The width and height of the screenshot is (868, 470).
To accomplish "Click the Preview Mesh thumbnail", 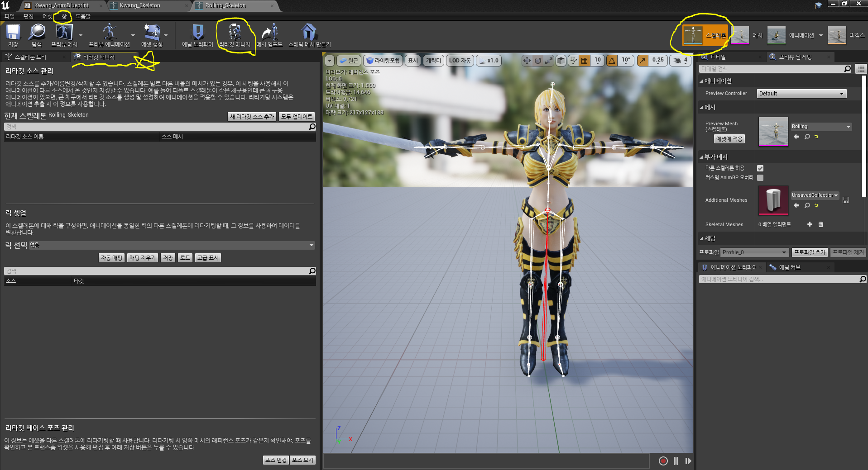I will (x=773, y=132).
